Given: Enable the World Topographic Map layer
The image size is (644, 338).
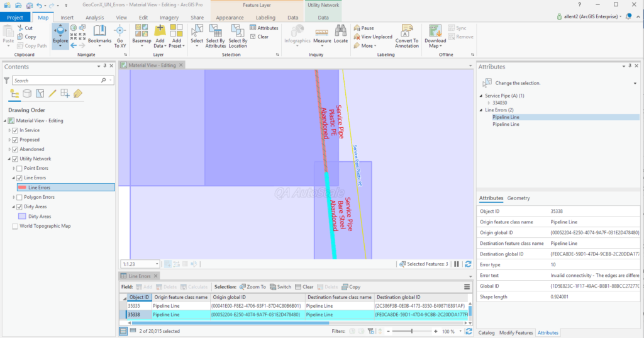Looking at the screenshot, I should pyautogui.click(x=15, y=226).
